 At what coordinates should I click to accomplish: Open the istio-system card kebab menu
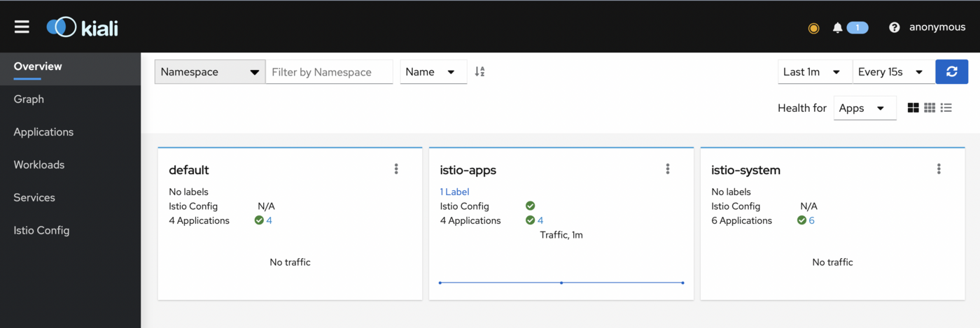click(939, 169)
